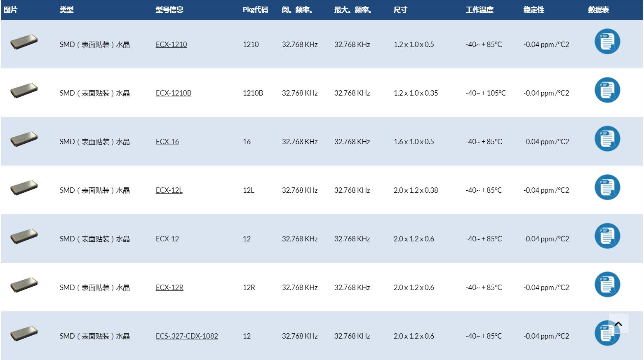Screen dimensions: 644x360
Task: Click the 型号信息 column header
Action: point(169,10)
